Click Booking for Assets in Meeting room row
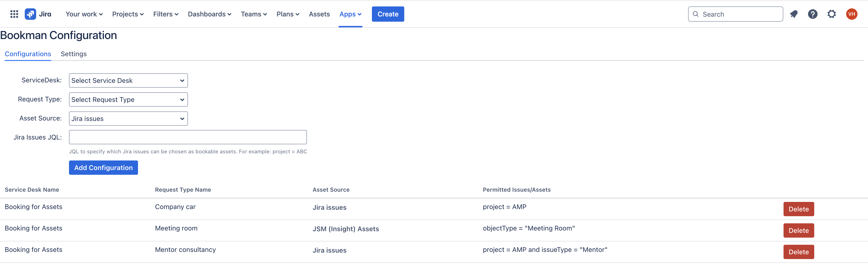Screen dimensions: 868x270 click(33, 228)
